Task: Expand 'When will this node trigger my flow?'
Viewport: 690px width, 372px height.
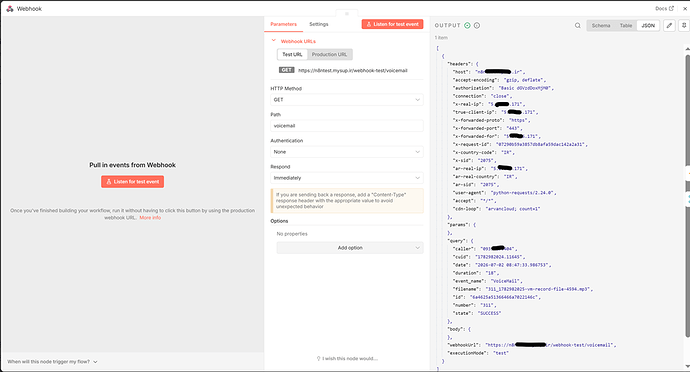Action: pos(52,361)
